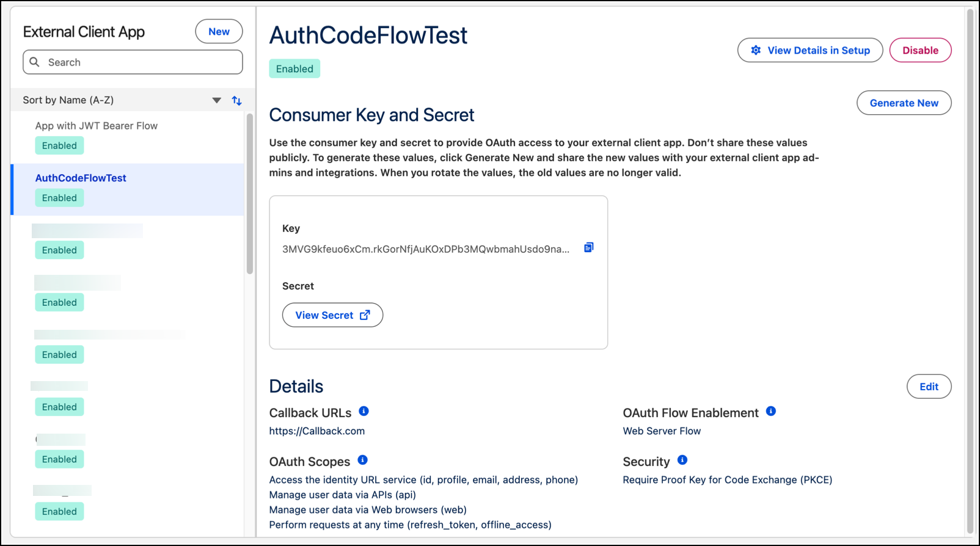980x546 pixels.
Task: Create a New external client app
Action: point(219,32)
